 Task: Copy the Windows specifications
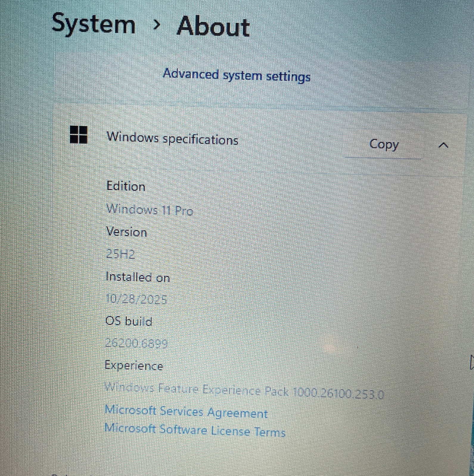384,144
